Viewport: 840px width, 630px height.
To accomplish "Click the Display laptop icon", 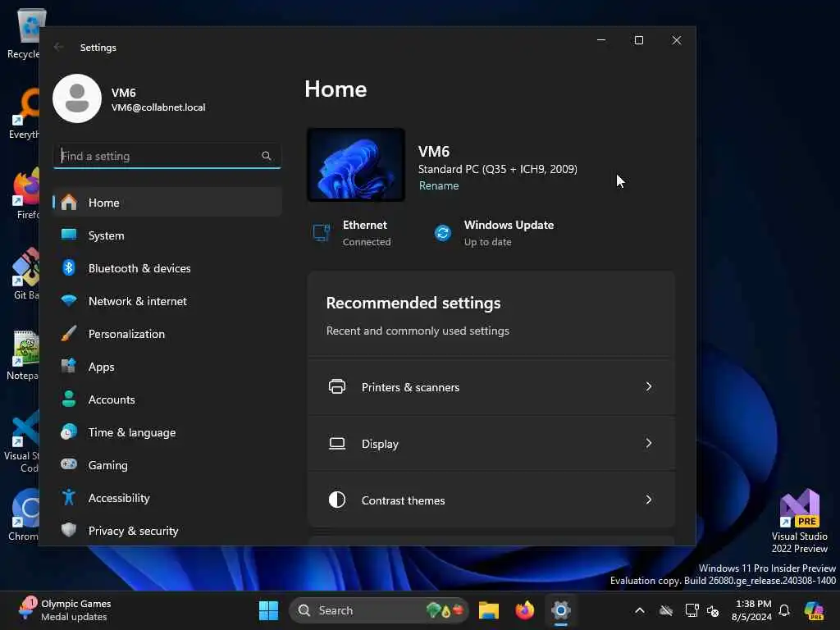I will pos(337,443).
